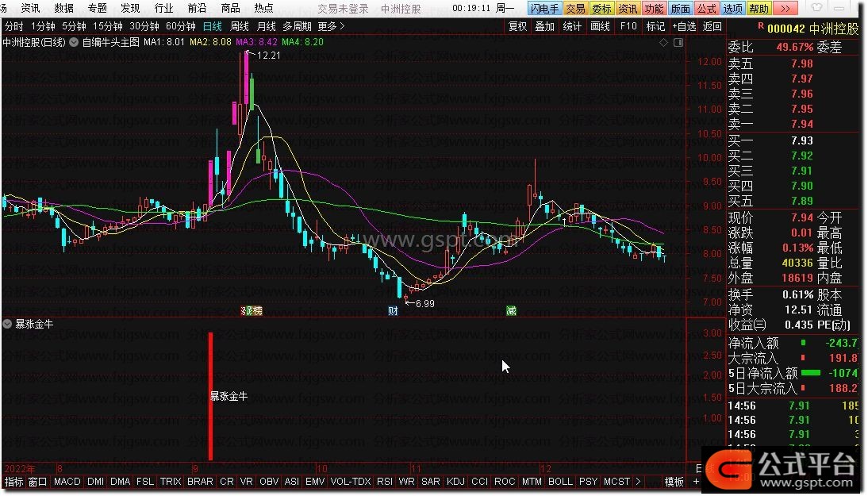Switch to 周线 period

(239, 26)
